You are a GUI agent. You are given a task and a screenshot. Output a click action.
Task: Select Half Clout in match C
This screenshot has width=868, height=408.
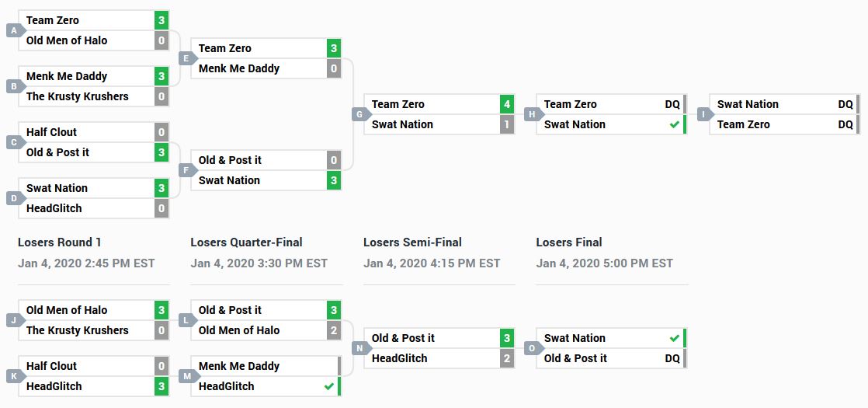(x=51, y=132)
